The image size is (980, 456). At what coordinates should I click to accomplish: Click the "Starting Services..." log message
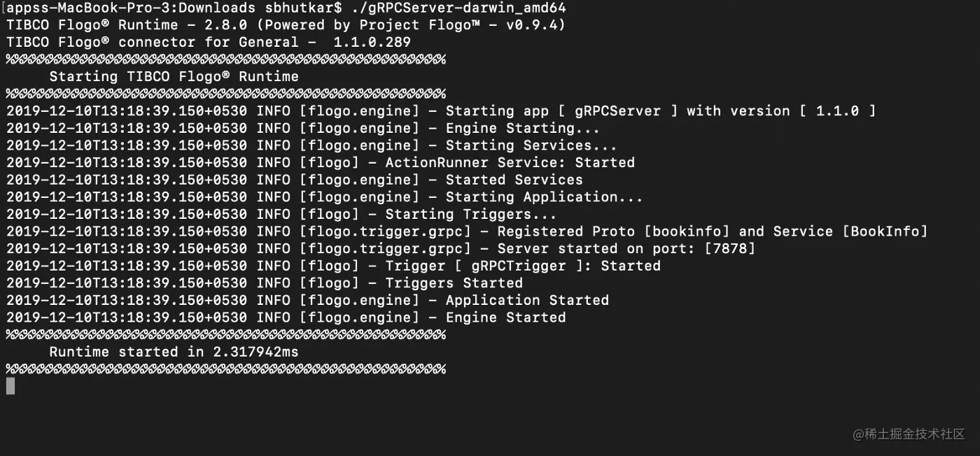coord(531,145)
